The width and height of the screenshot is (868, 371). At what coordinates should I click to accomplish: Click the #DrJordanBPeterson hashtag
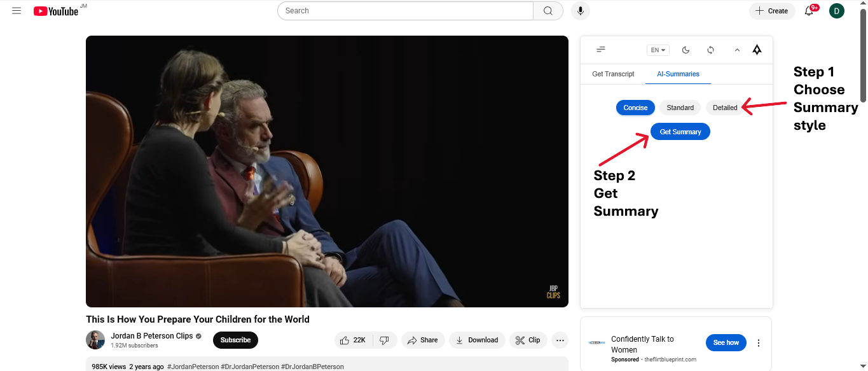coord(312,367)
